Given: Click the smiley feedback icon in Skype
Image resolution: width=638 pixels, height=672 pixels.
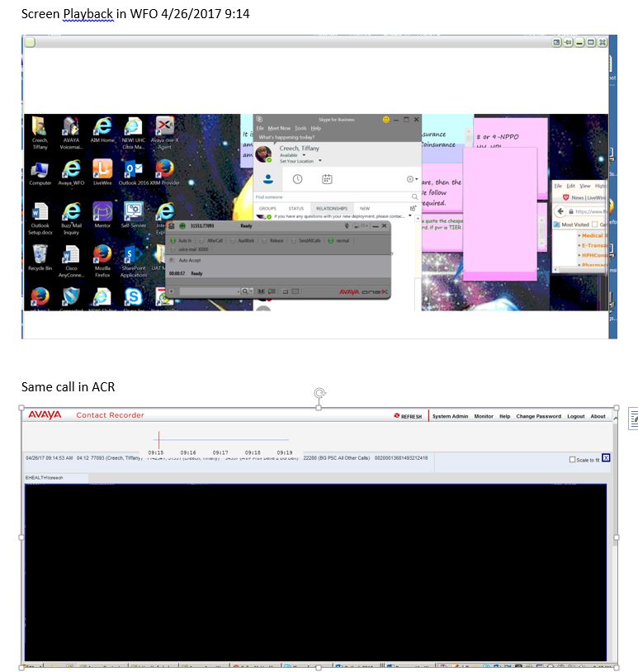Looking at the screenshot, I should (x=386, y=119).
